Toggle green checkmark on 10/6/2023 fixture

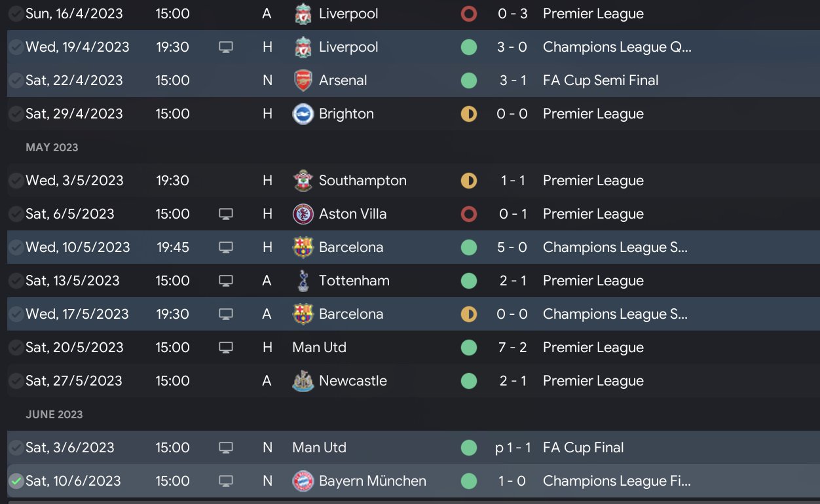(16, 481)
